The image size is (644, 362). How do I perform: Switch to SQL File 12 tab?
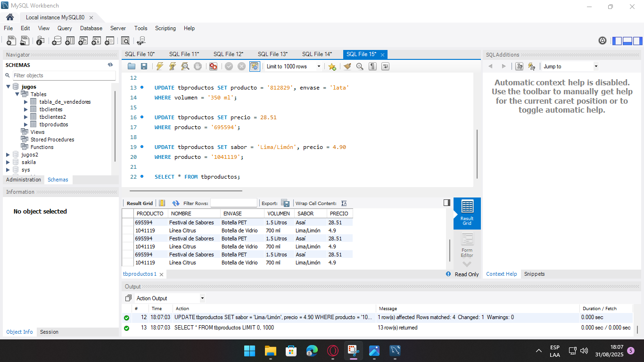(228, 54)
